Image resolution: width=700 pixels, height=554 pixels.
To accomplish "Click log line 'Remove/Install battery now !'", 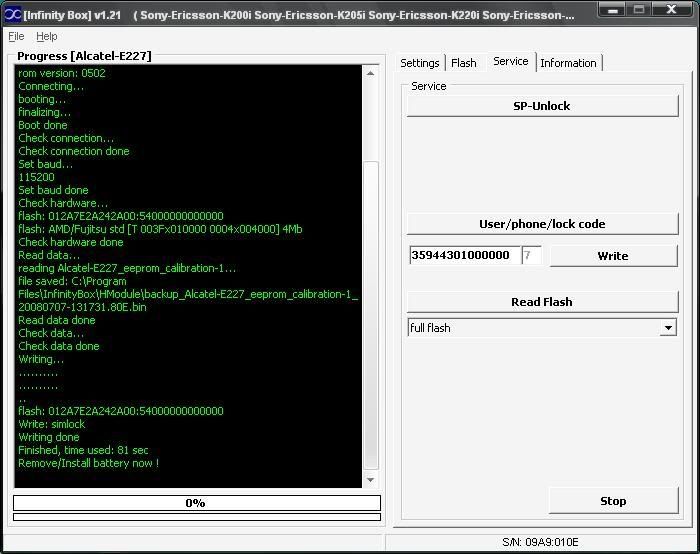I will 88,463.
